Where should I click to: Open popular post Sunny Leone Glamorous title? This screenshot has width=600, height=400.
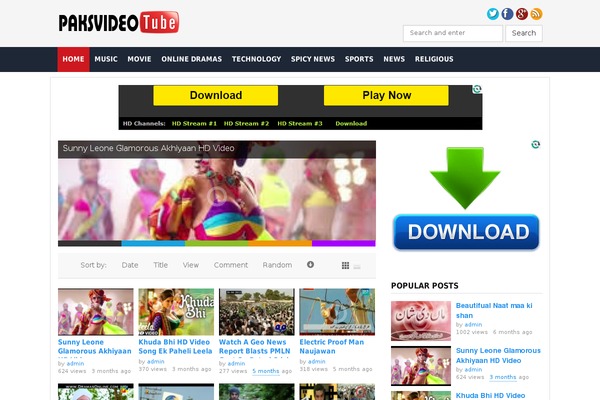498,356
